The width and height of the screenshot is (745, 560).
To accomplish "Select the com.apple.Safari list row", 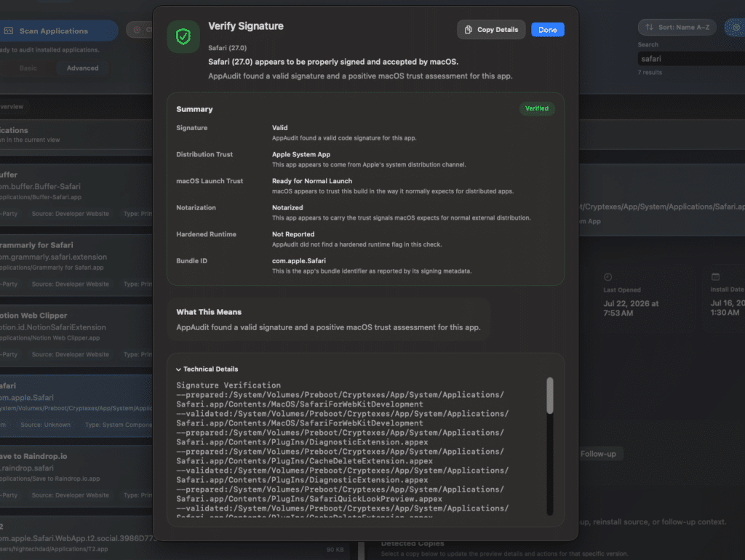I will point(76,406).
